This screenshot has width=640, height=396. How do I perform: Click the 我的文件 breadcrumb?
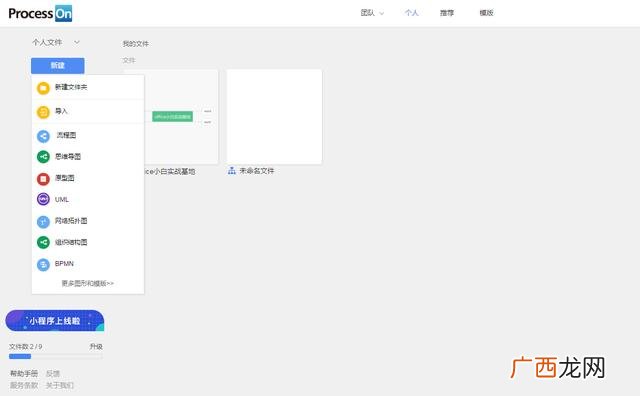[x=136, y=44]
